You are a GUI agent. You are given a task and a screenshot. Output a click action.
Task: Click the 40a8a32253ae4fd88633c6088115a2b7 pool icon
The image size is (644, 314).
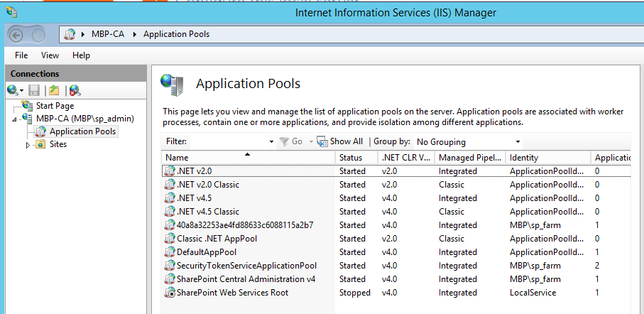tap(170, 225)
